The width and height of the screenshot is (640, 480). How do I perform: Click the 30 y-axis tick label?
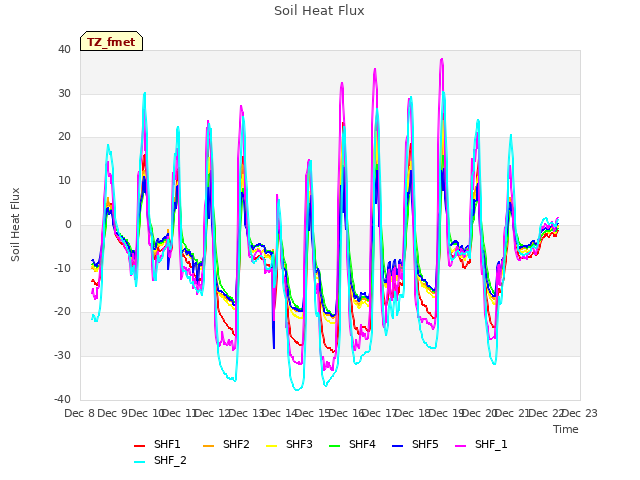[64, 93]
